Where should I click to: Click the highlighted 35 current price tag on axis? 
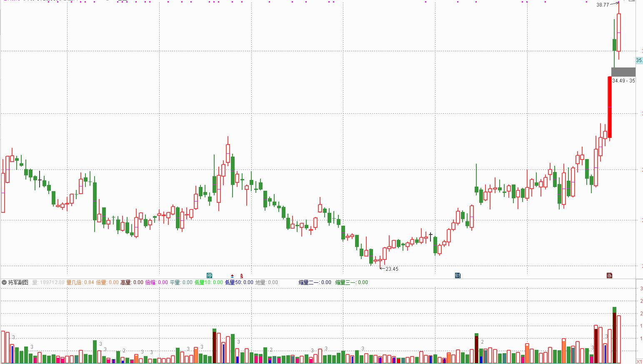click(639, 60)
